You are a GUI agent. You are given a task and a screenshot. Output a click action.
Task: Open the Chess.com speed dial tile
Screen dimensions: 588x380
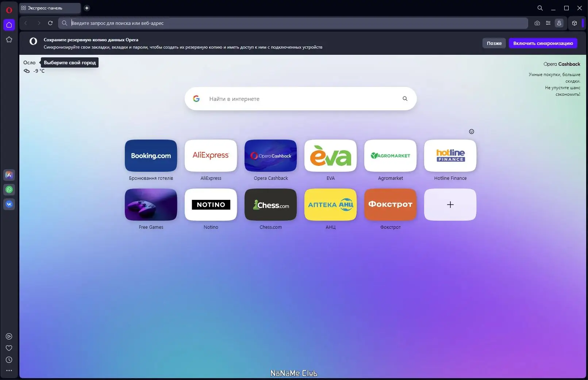pyautogui.click(x=271, y=205)
